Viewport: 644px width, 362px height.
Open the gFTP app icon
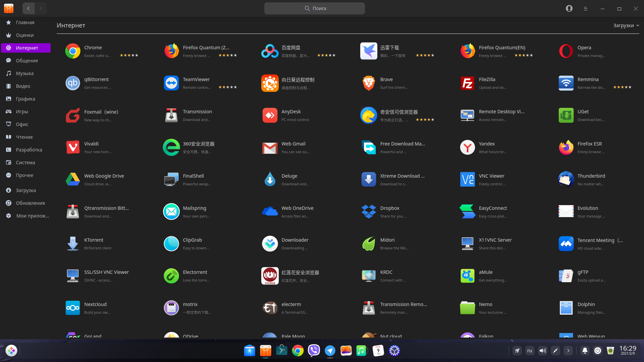click(566, 276)
